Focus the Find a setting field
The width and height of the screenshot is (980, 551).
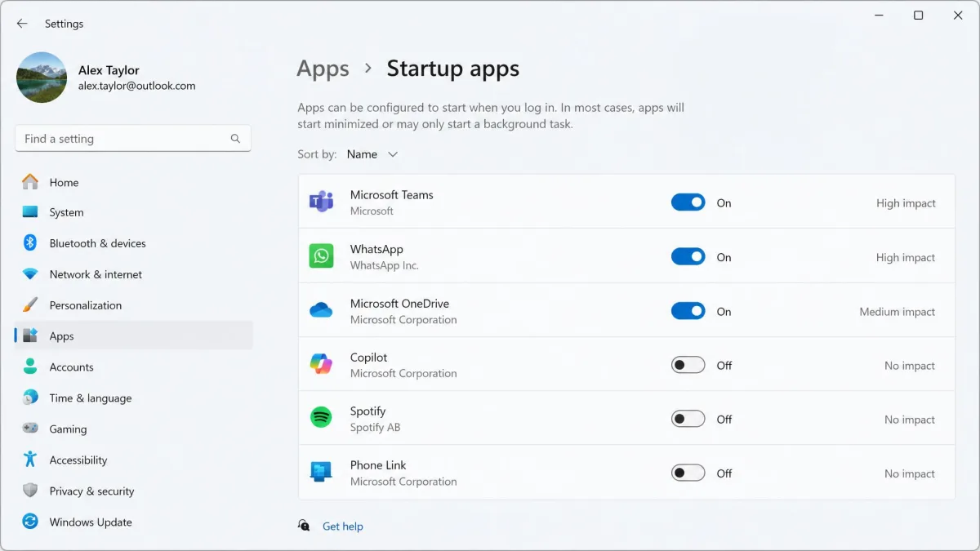[133, 139]
